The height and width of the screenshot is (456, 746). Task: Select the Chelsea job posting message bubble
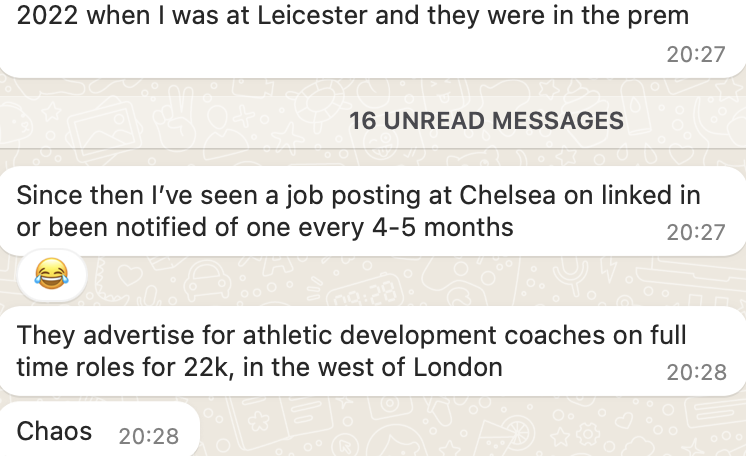tap(373, 211)
